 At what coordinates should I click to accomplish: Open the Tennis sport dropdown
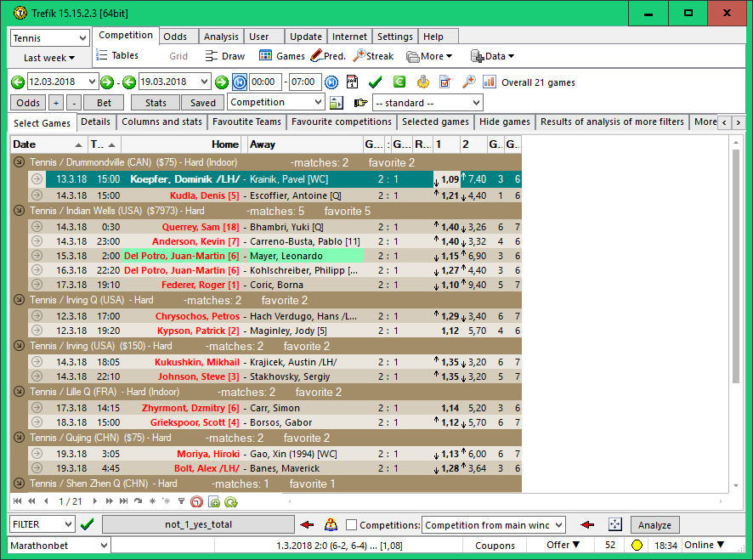click(x=50, y=38)
